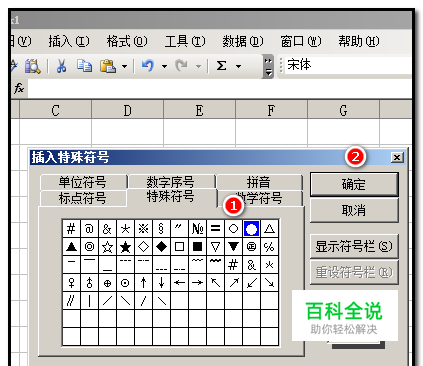This screenshot has width=423, height=366.
Task: Switch to the 拼音 tab
Action: (x=259, y=182)
